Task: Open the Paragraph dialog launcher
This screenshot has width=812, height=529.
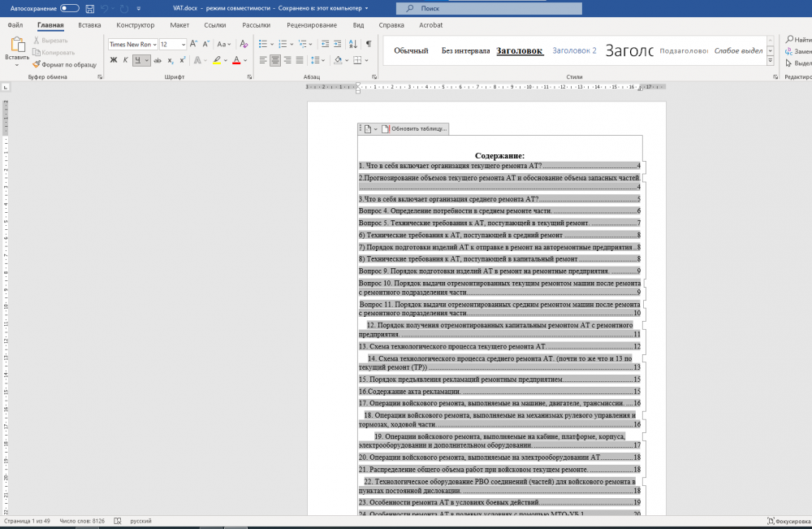Action: pyautogui.click(x=374, y=76)
